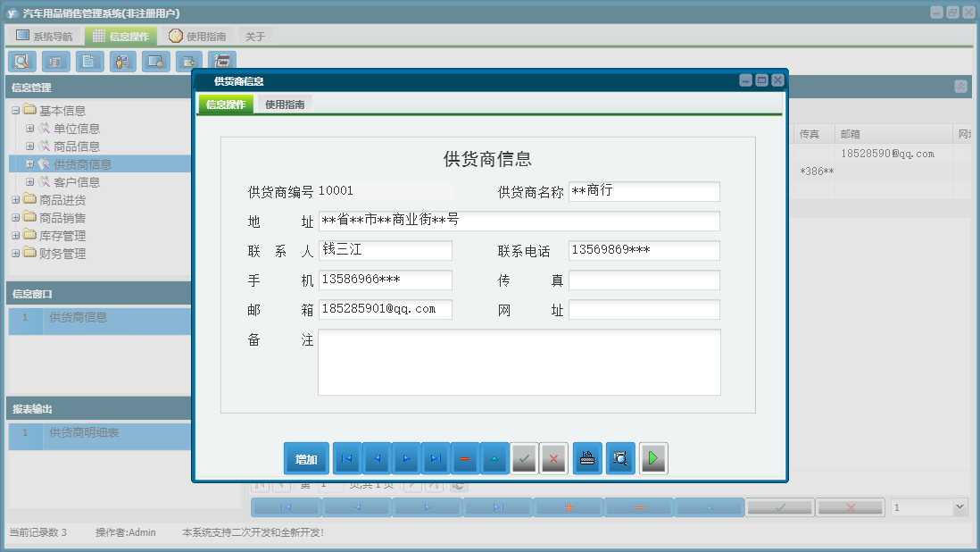Screen dimensions: 980x552
Task: Click the user and computer toolbar icon
Action: tap(123, 62)
